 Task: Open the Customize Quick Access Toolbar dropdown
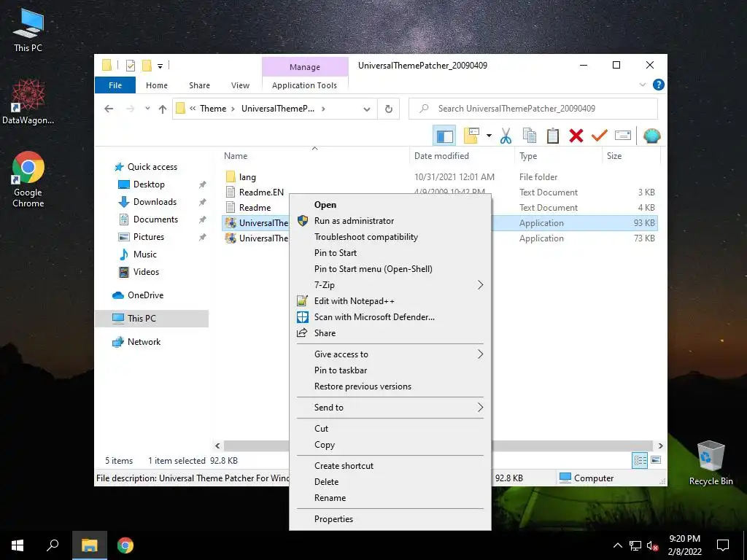coord(160,66)
